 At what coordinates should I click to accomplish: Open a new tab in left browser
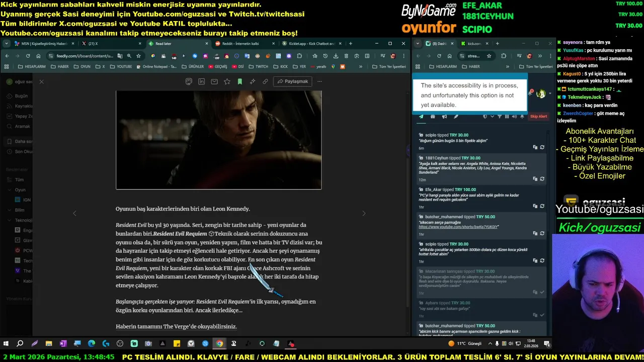tap(351, 44)
